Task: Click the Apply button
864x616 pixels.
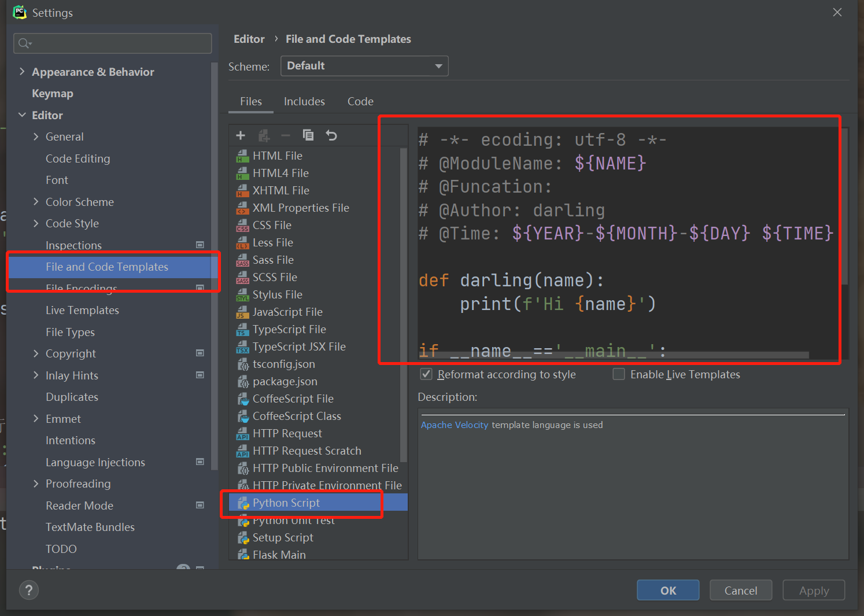Action: pos(814,590)
